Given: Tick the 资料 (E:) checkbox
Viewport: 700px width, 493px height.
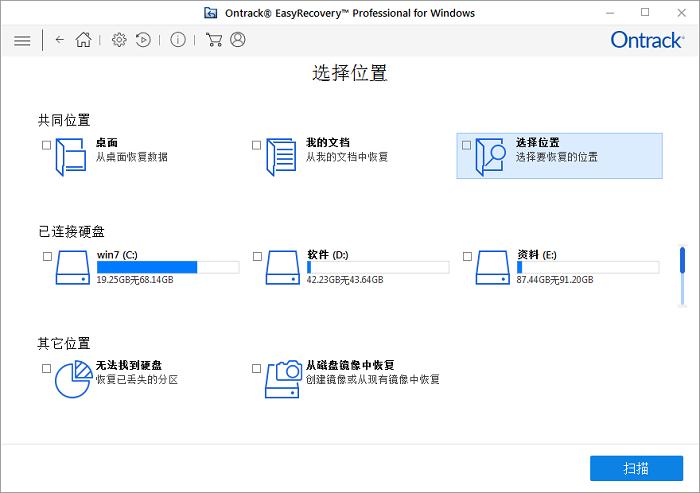Looking at the screenshot, I should [x=467, y=256].
